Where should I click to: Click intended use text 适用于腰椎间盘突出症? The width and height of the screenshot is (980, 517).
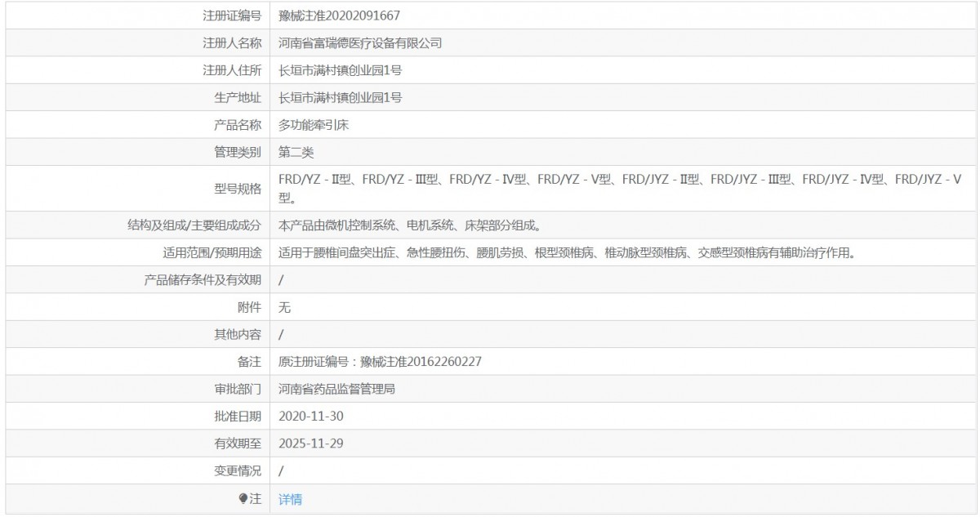pos(567,252)
